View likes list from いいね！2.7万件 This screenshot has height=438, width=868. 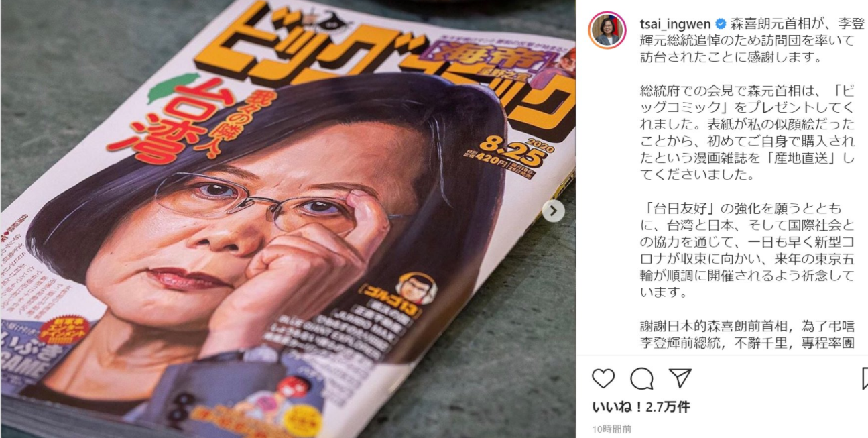pos(641,407)
